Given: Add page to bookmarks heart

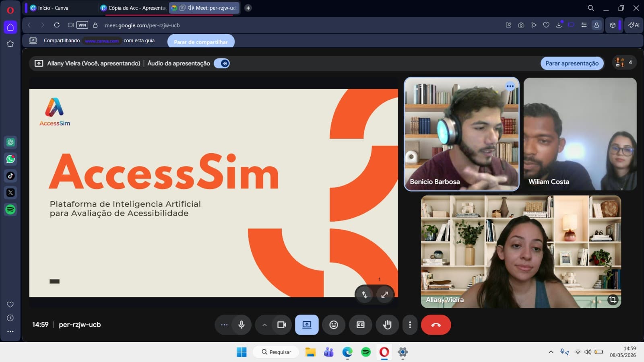Looking at the screenshot, I should [x=546, y=25].
